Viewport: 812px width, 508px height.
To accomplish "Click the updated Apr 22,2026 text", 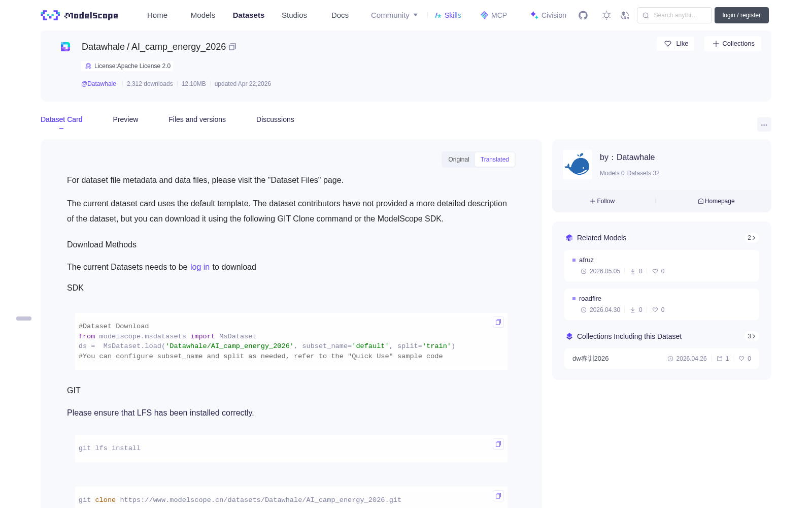I will point(243,84).
